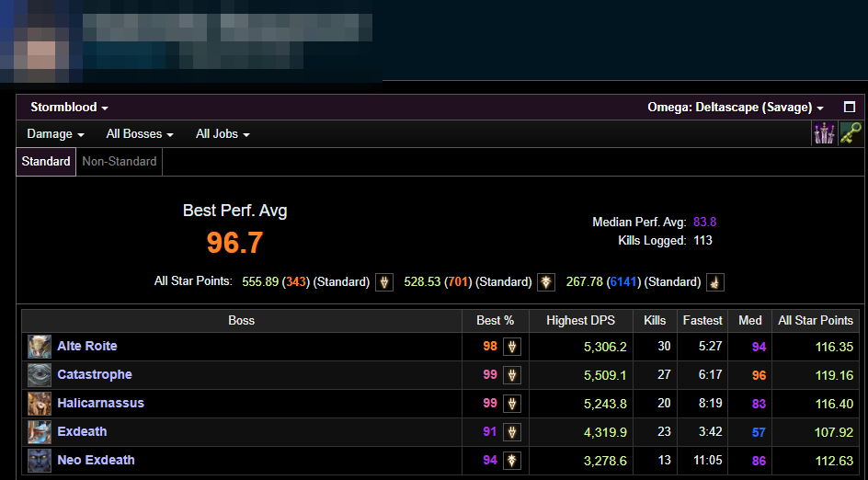Click Exdeath median value 57
This screenshot has height=480, width=868.
coord(759,432)
